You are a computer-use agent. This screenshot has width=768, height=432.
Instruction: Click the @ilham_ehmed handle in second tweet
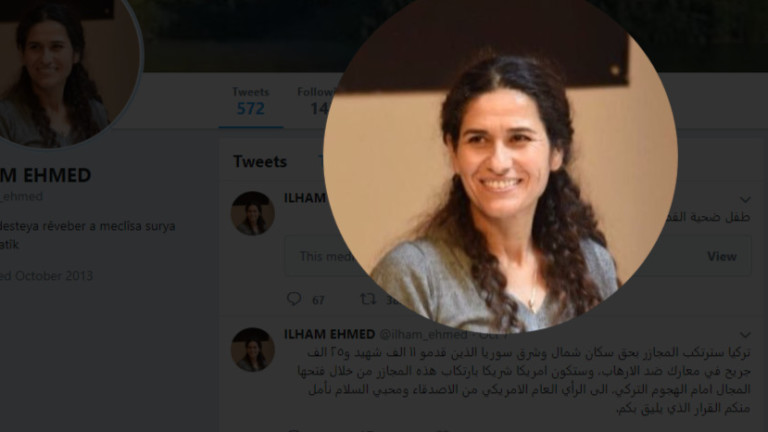(x=424, y=335)
